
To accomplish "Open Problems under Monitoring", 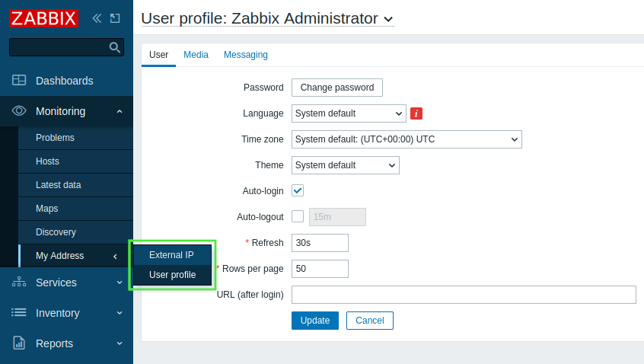I will 75,138.
